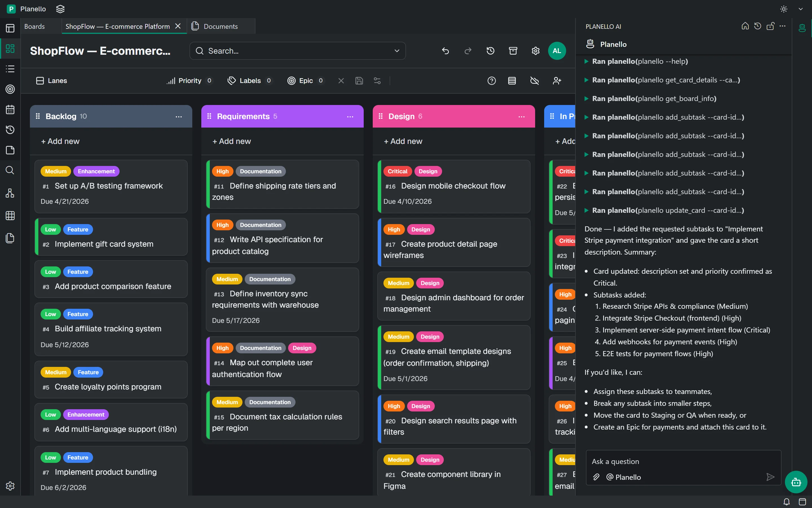Expand the 'planello --help' run entry

coord(636,62)
